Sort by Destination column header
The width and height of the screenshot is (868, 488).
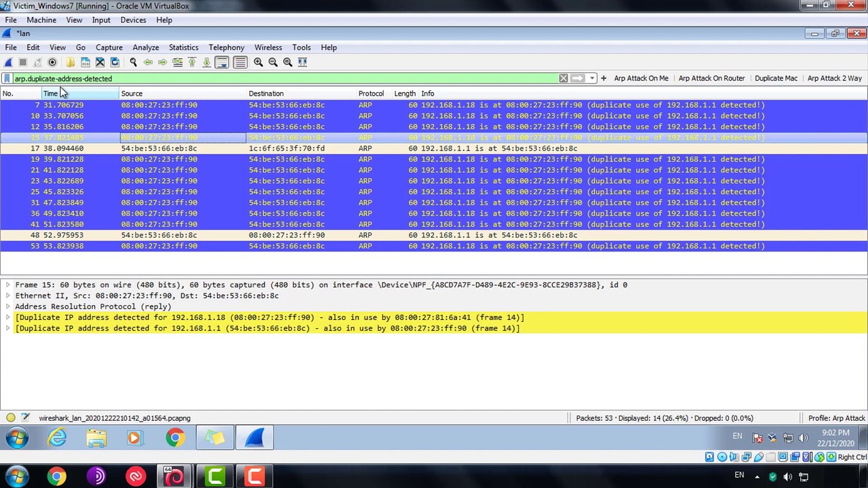click(302, 94)
